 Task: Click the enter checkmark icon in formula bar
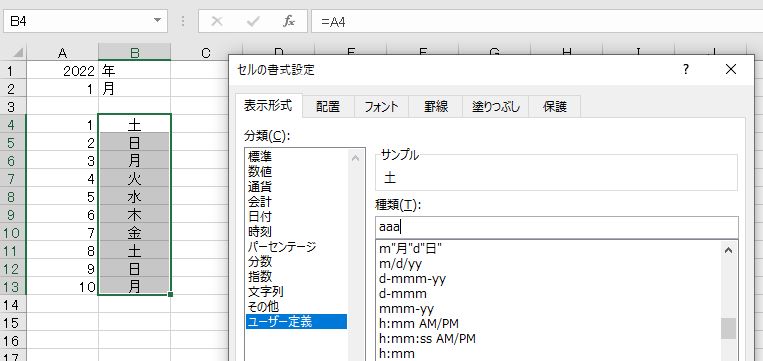pyautogui.click(x=253, y=21)
